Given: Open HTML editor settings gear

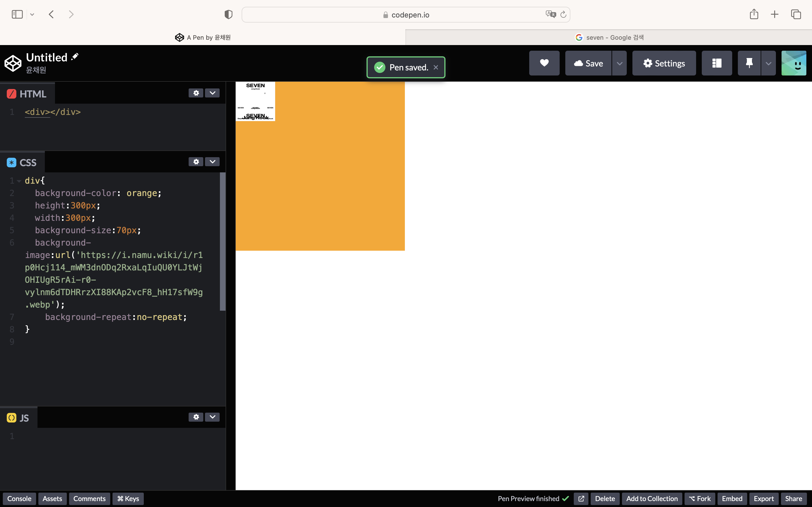Looking at the screenshot, I should point(196,93).
